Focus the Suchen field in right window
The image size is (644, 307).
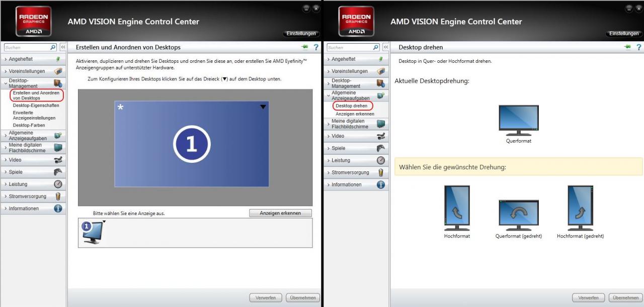[x=350, y=47]
